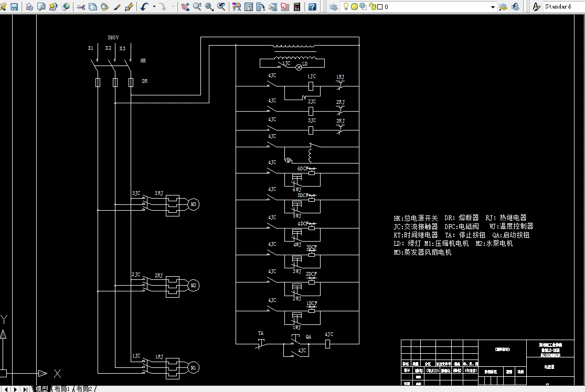This screenshot has width=585, height=392.
Task: Select the M2 motor symbol
Action: pos(193,286)
